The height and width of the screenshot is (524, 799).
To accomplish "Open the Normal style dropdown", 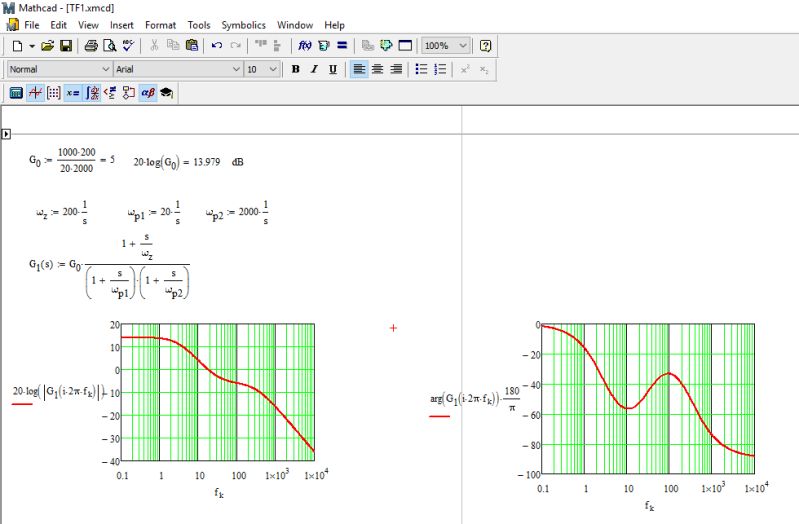I will pos(59,69).
